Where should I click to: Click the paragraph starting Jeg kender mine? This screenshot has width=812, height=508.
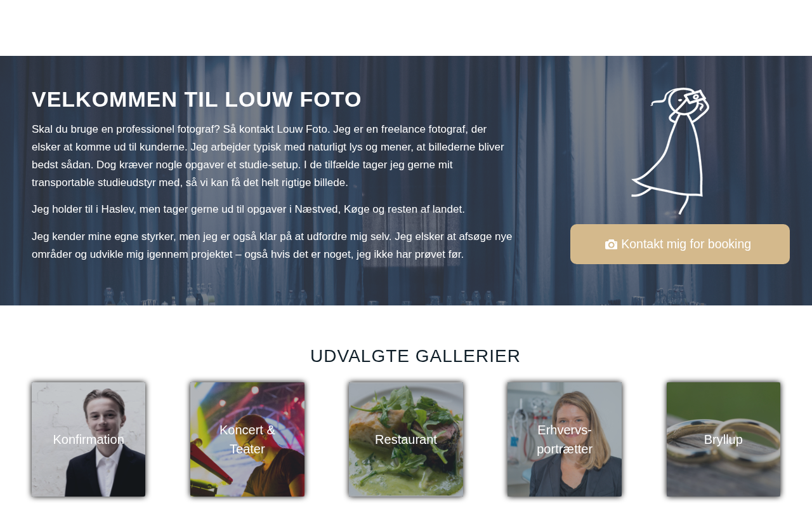pyautogui.click(x=272, y=246)
